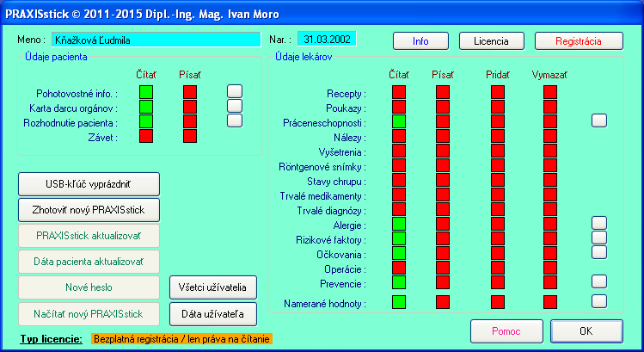Toggle small button beside Karta darcu orgánov

pyautogui.click(x=235, y=106)
